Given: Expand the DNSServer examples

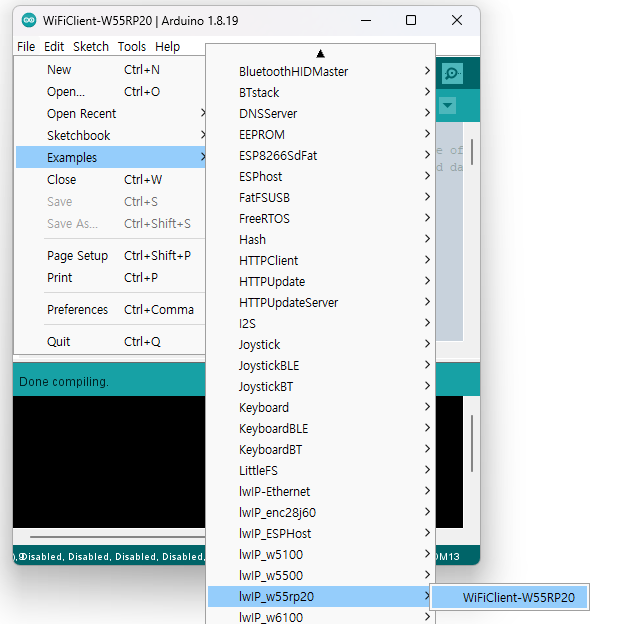Looking at the screenshot, I should (x=321, y=113).
